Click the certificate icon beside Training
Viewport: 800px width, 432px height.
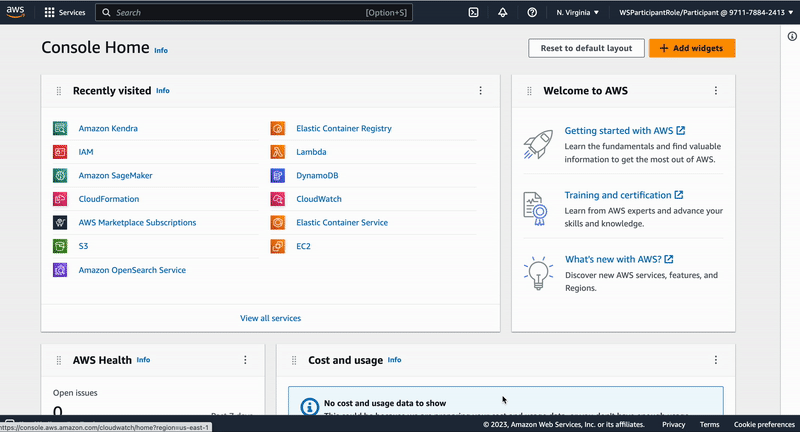535,209
